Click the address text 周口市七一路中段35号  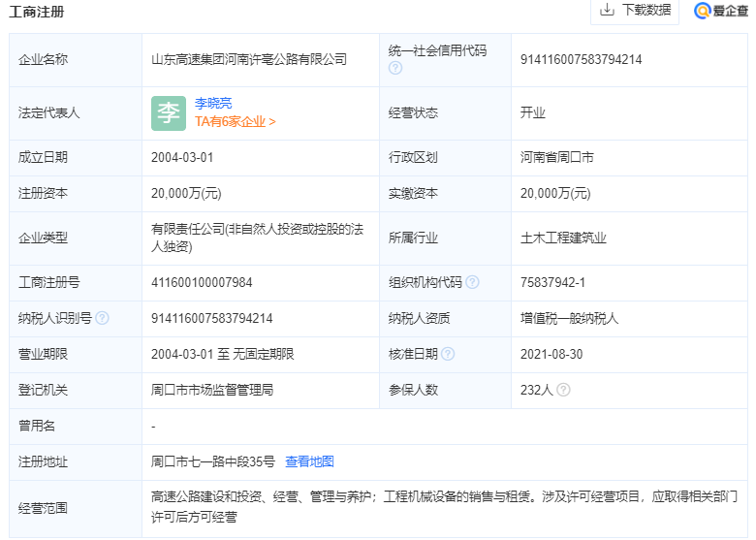coord(213,461)
